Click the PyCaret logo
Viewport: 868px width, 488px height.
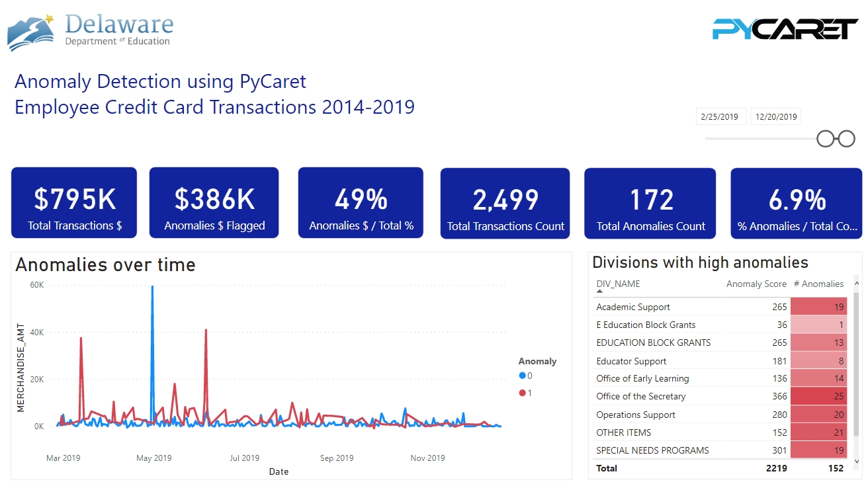[785, 29]
